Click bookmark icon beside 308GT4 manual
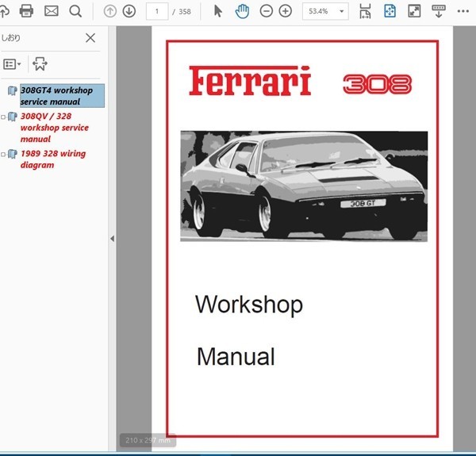Viewport: 476px width, 456px height. (x=12, y=90)
